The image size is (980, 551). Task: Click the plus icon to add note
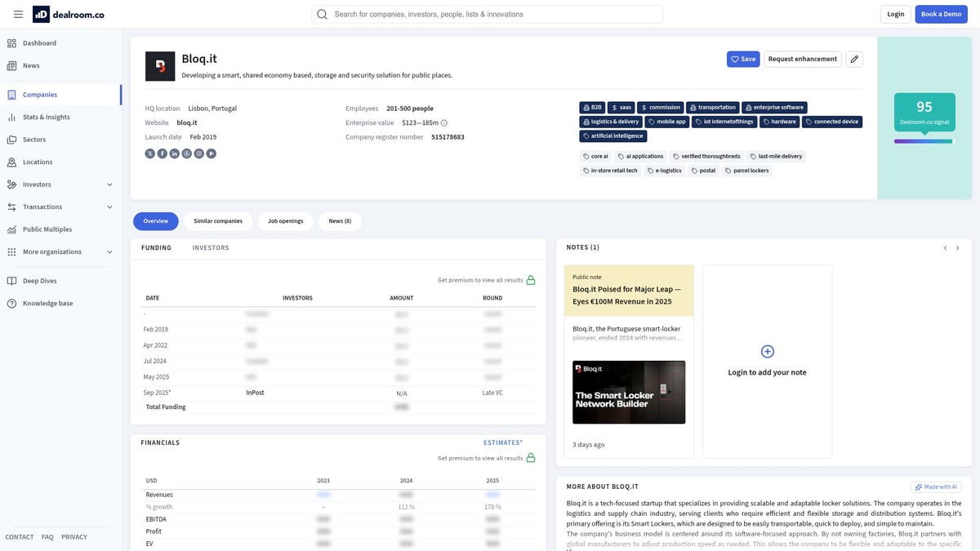point(767,352)
